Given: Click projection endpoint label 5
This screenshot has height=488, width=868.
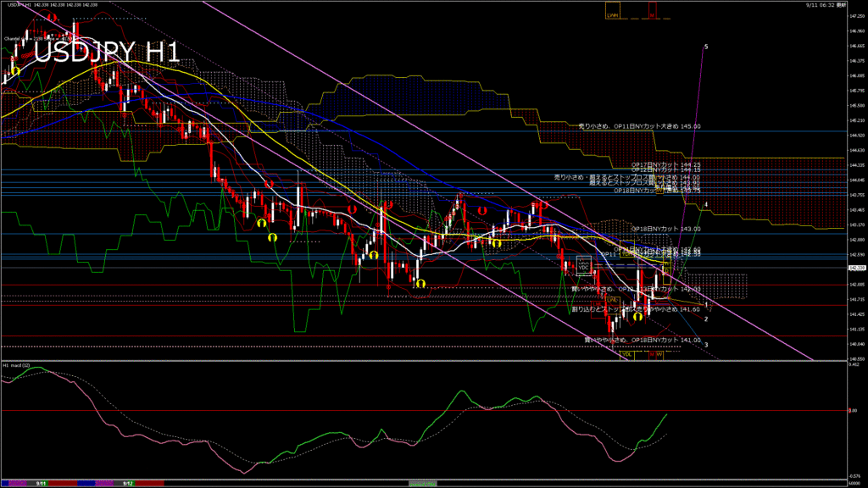Looking at the screenshot, I should tap(706, 47).
